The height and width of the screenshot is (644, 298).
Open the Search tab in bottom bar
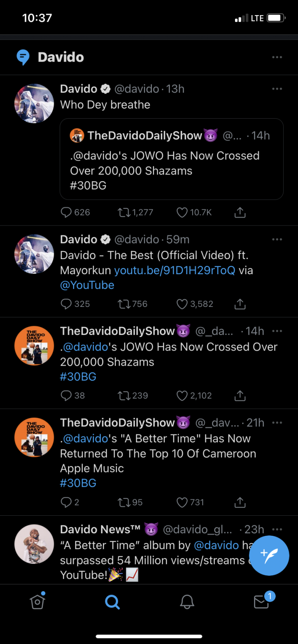tap(112, 602)
